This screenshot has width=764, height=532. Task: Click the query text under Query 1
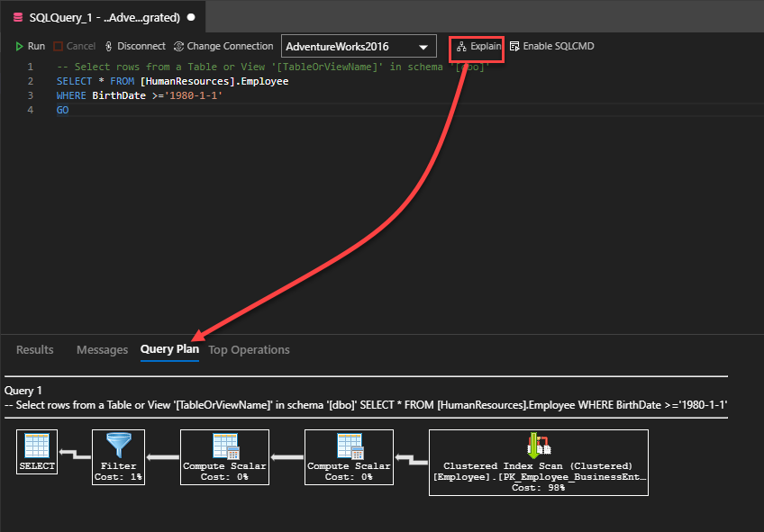366,405
